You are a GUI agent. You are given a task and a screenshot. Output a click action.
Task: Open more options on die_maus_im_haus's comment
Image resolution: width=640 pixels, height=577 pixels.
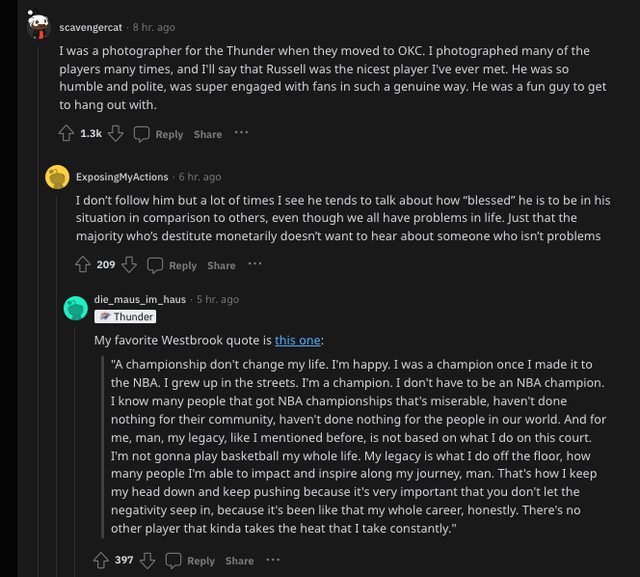[273, 560]
